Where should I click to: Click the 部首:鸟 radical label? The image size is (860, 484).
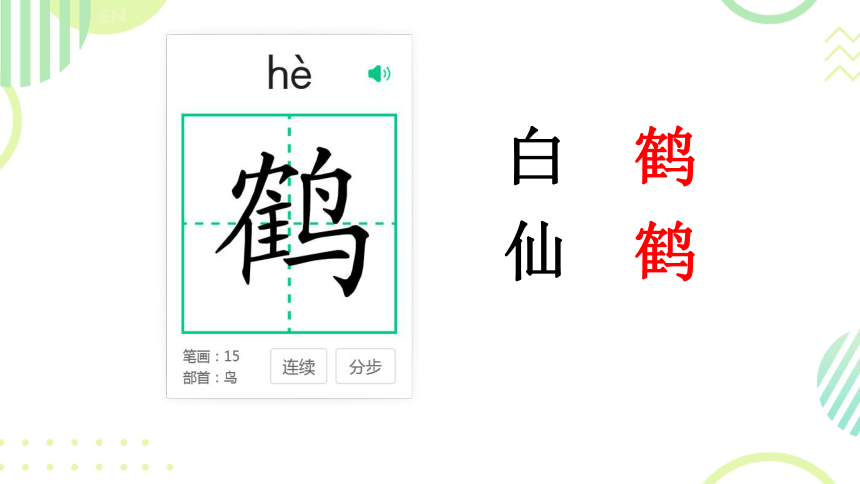tap(210, 378)
